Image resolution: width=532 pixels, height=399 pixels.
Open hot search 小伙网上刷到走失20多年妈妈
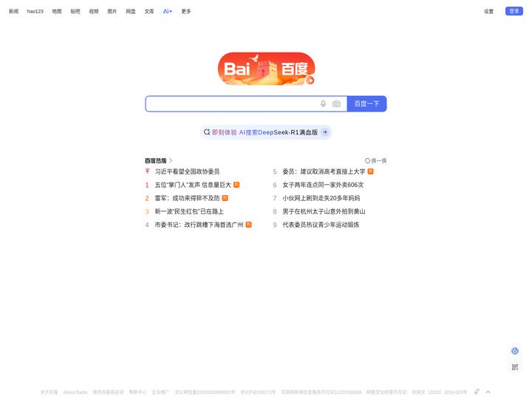tap(321, 198)
